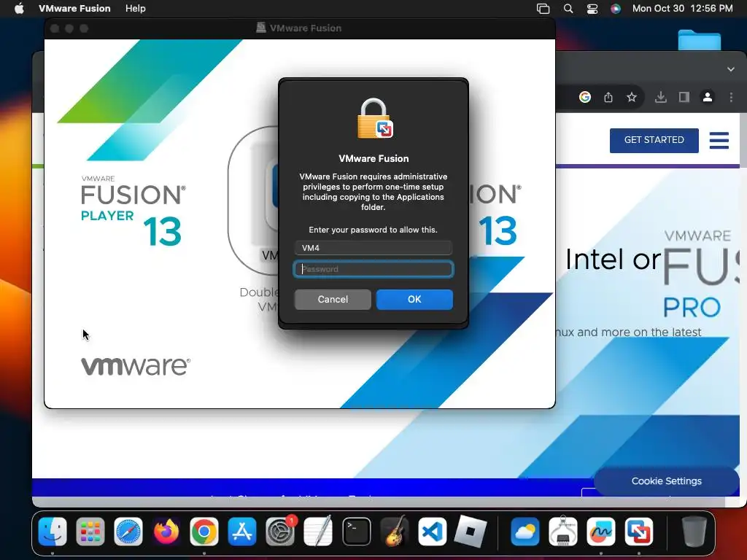The width and height of the screenshot is (747, 560).
Task: Click the Cancel button in the password dialog
Action: (333, 300)
